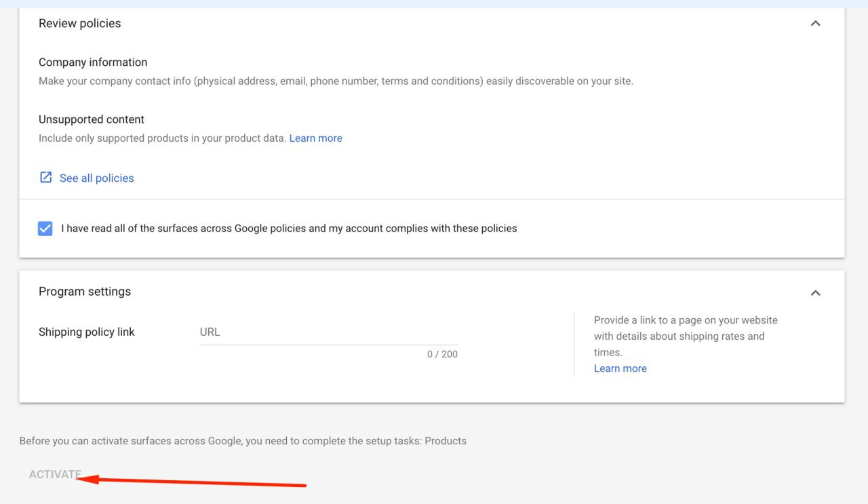Image resolution: width=868 pixels, height=504 pixels.
Task: Collapse the Review policies section
Action: click(x=815, y=24)
